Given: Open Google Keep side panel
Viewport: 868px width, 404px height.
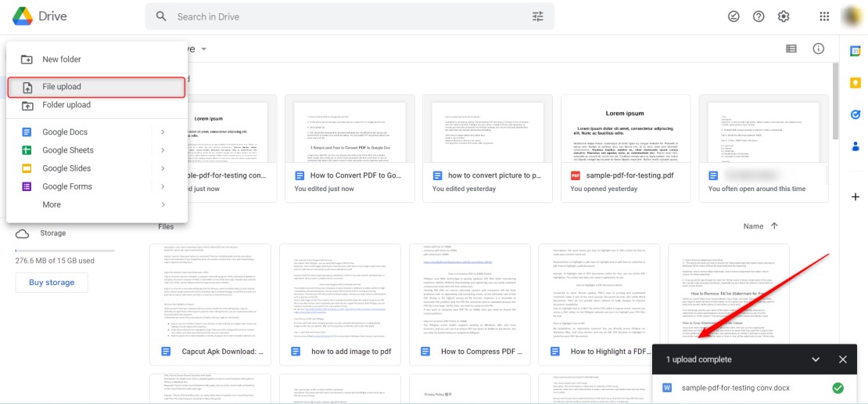Looking at the screenshot, I should 855,82.
